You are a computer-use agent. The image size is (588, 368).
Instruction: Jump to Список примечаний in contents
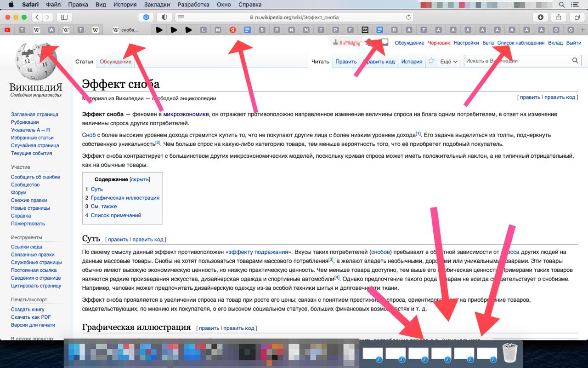116,215
